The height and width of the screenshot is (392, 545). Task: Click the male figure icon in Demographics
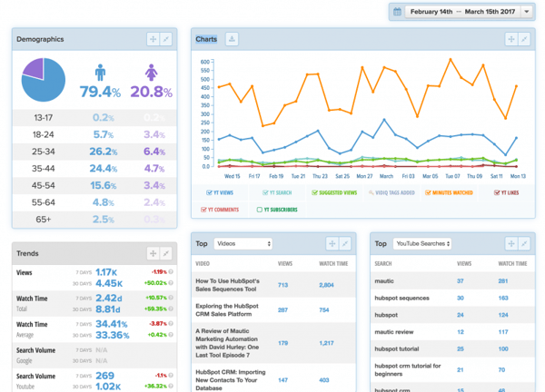point(100,73)
